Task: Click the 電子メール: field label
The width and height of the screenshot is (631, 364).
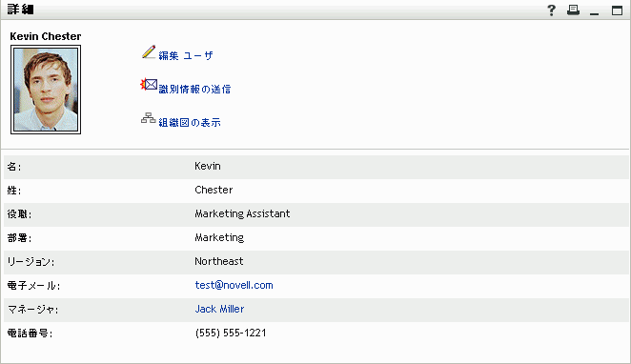Action: 33,286
